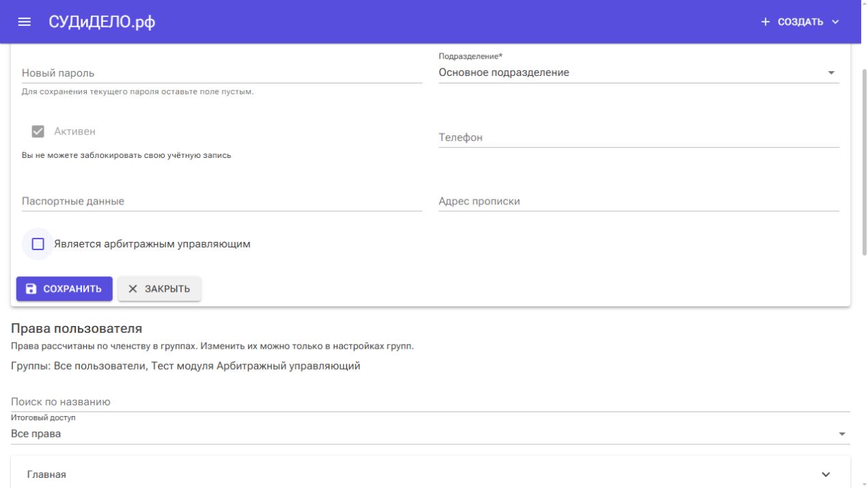Toggle the Активен checkbox
868x488 pixels.
click(x=38, y=131)
